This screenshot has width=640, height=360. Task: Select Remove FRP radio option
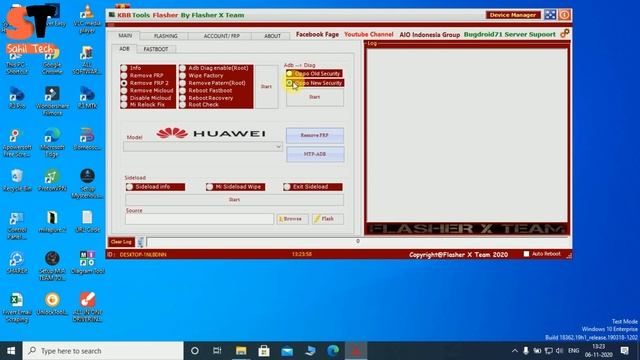(124, 76)
